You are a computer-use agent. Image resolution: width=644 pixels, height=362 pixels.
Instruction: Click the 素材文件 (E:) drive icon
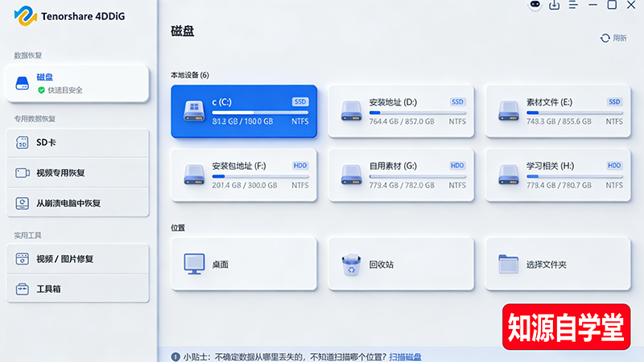508,111
